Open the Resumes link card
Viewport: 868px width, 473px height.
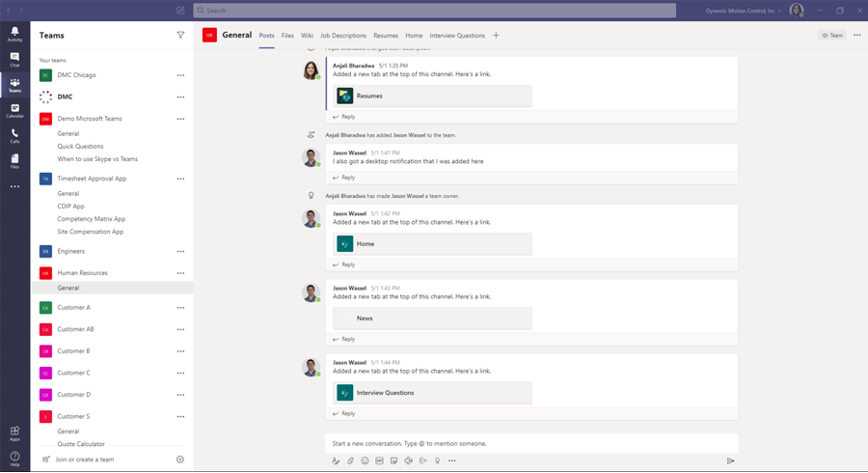coord(432,96)
